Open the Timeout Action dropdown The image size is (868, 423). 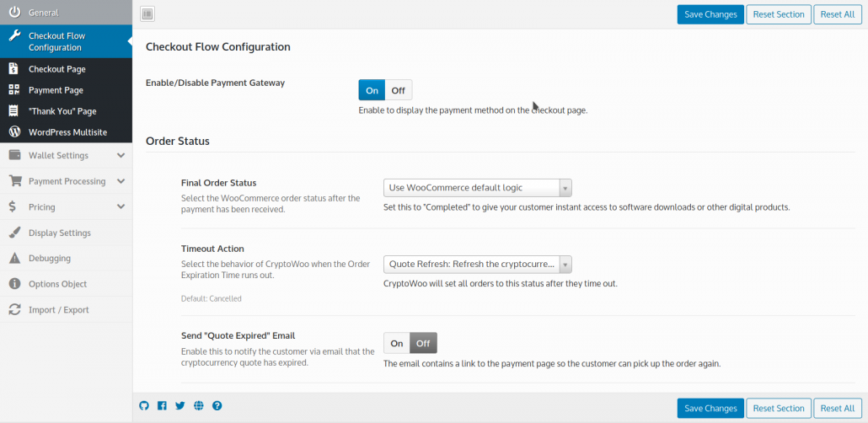point(477,265)
